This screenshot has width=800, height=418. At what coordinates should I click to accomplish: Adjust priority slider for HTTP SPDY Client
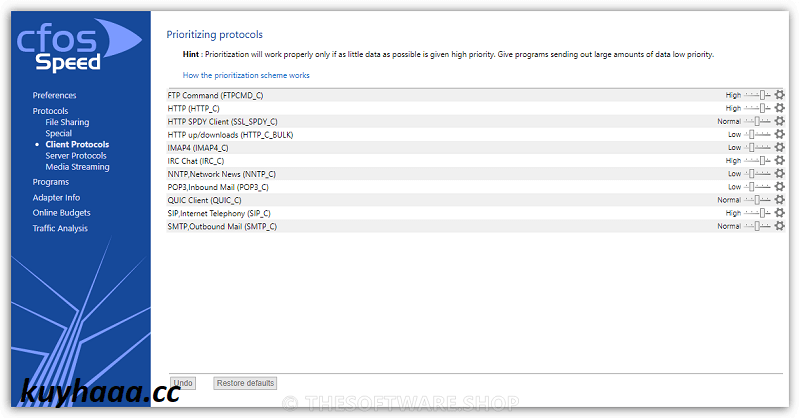(757, 121)
